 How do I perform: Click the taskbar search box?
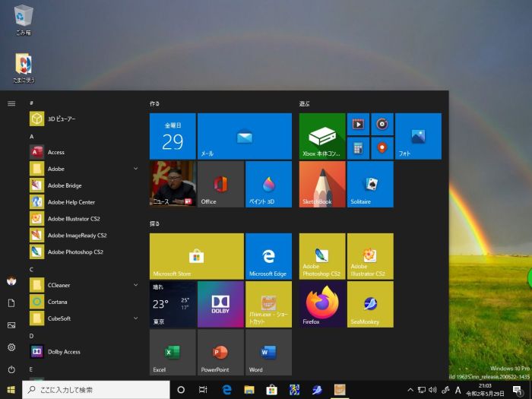click(95, 390)
